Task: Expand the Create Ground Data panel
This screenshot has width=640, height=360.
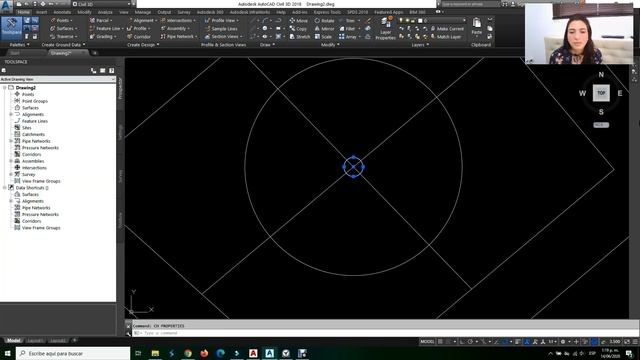Action: coord(63,44)
